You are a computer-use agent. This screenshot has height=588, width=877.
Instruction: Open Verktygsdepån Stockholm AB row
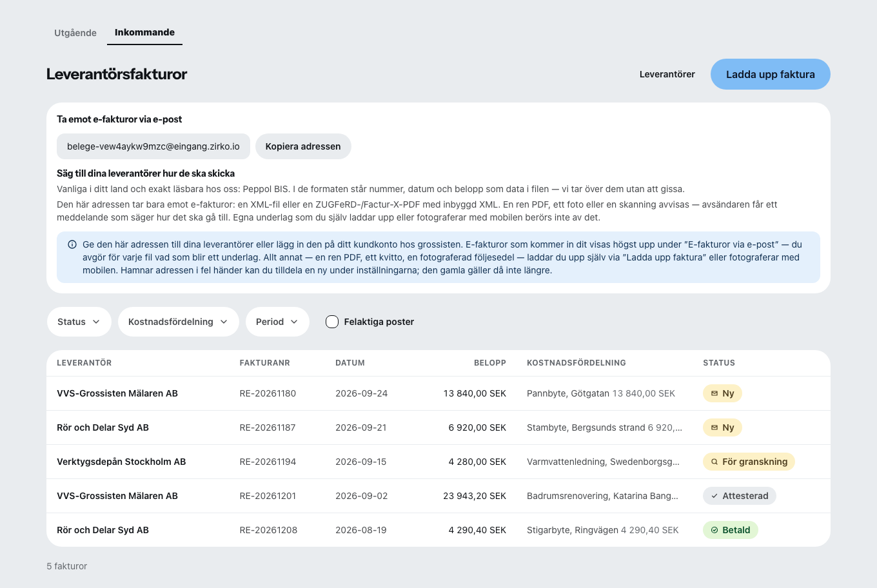[438, 462]
